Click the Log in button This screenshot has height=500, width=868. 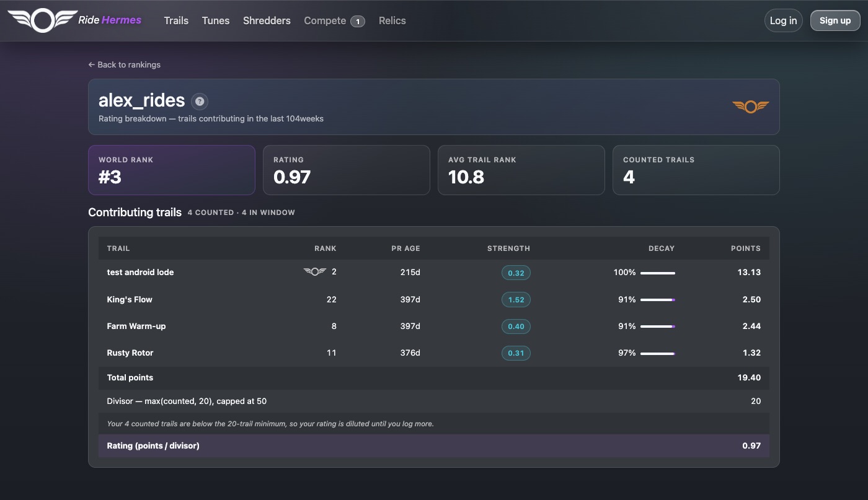pos(784,20)
